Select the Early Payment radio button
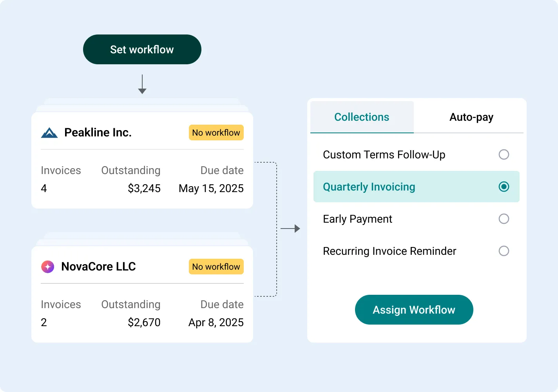Screen dimensions: 558x392 coord(504,219)
